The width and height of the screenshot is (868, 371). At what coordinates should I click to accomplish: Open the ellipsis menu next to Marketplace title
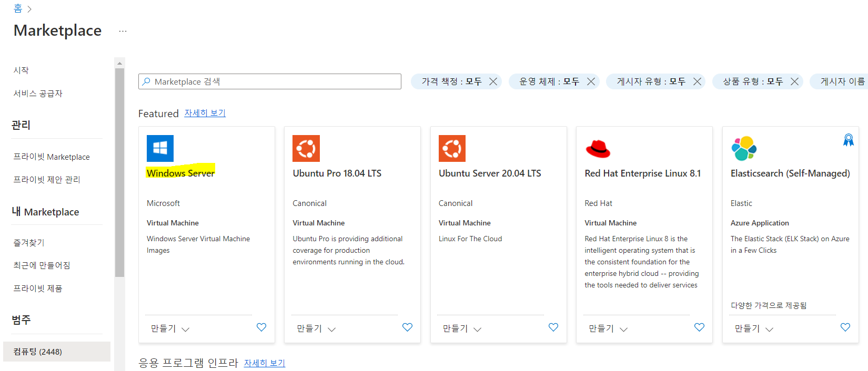tap(123, 31)
